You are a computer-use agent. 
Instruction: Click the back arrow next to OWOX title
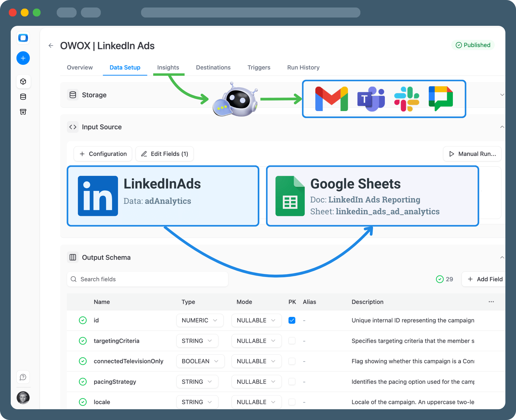tap(51, 46)
